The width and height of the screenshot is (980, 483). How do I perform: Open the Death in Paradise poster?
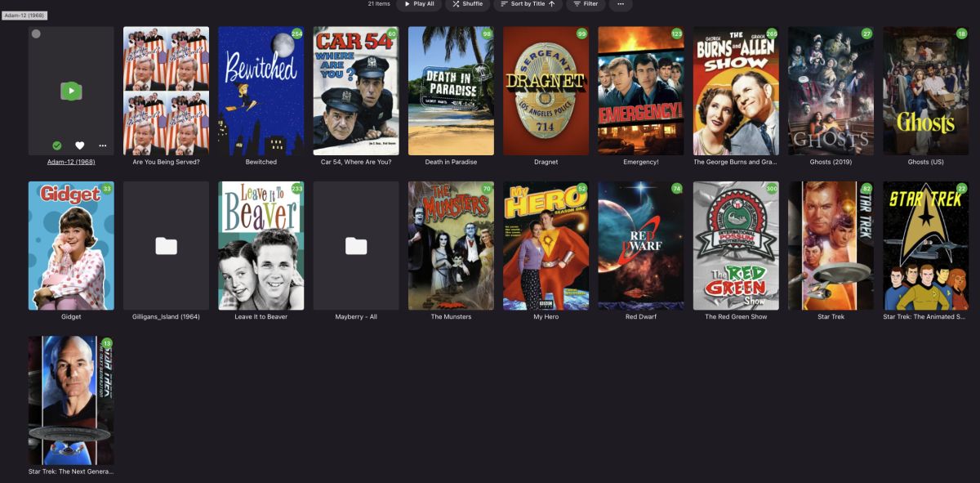451,91
